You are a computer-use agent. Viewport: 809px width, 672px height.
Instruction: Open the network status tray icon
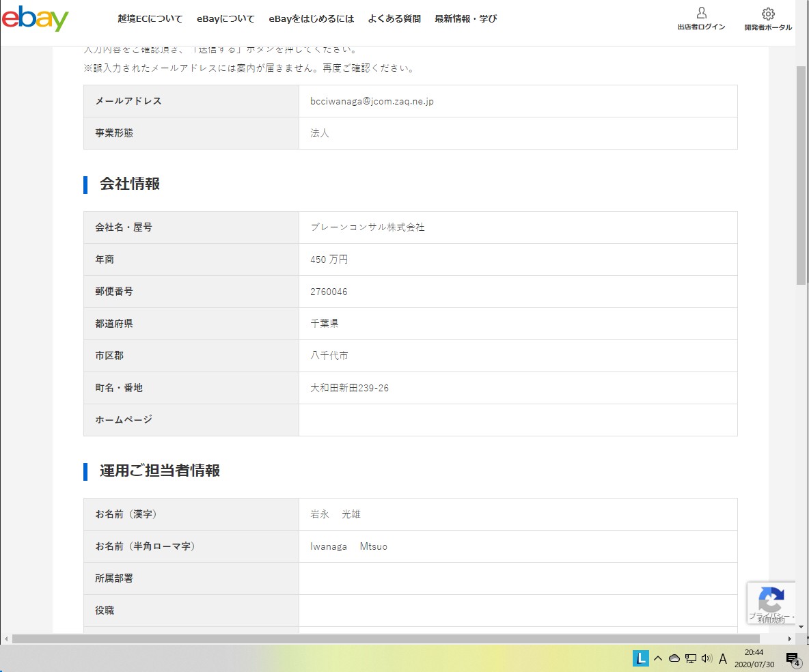(x=690, y=658)
